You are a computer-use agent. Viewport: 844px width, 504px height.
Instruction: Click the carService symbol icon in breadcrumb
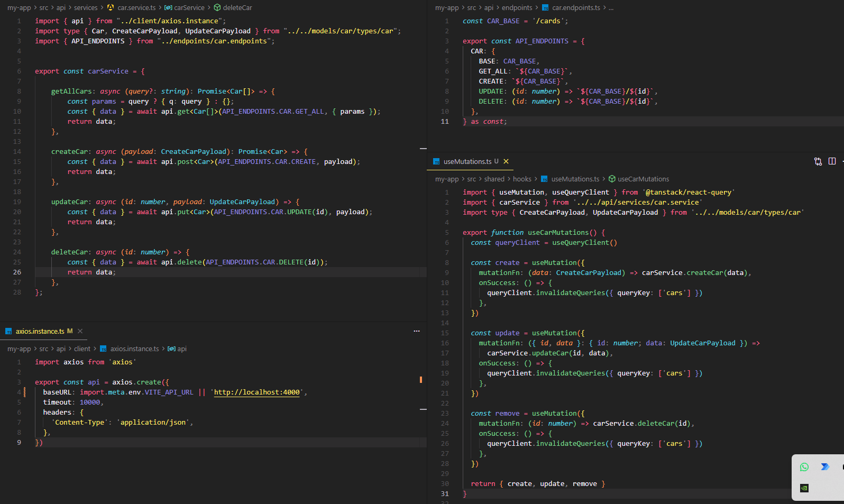pos(168,7)
